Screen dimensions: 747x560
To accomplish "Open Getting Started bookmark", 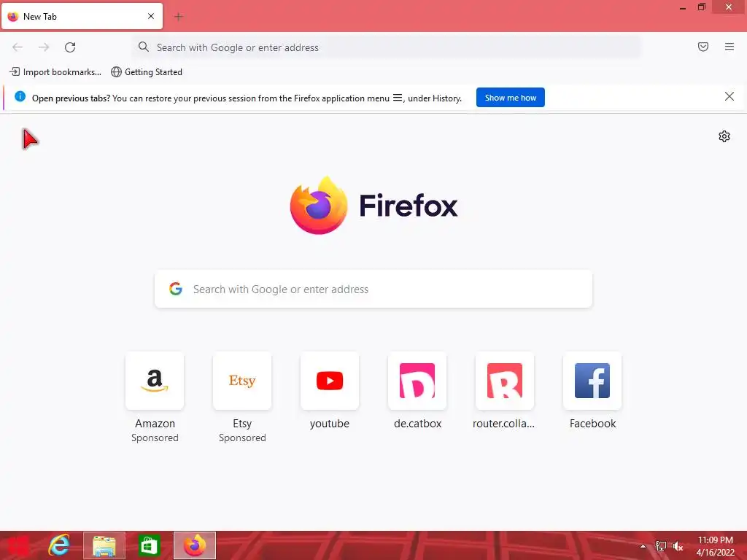I will (x=147, y=72).
